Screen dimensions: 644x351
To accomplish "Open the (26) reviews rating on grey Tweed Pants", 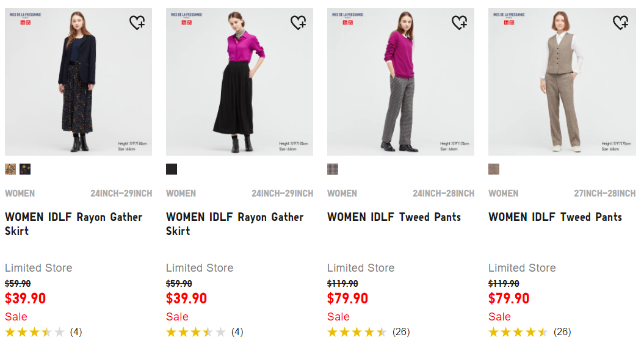I will pyautogui.click(x=369, y=331).
